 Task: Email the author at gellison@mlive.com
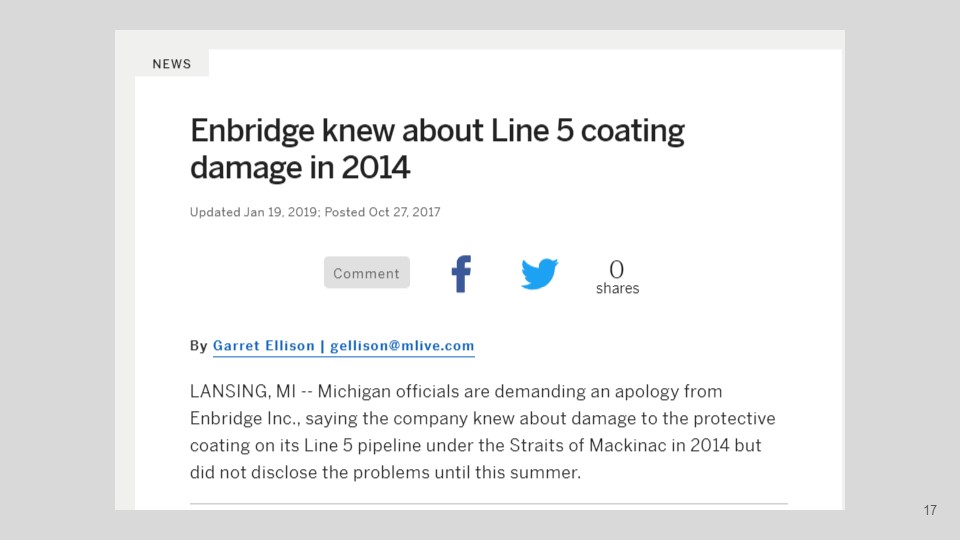pos(402,345)
